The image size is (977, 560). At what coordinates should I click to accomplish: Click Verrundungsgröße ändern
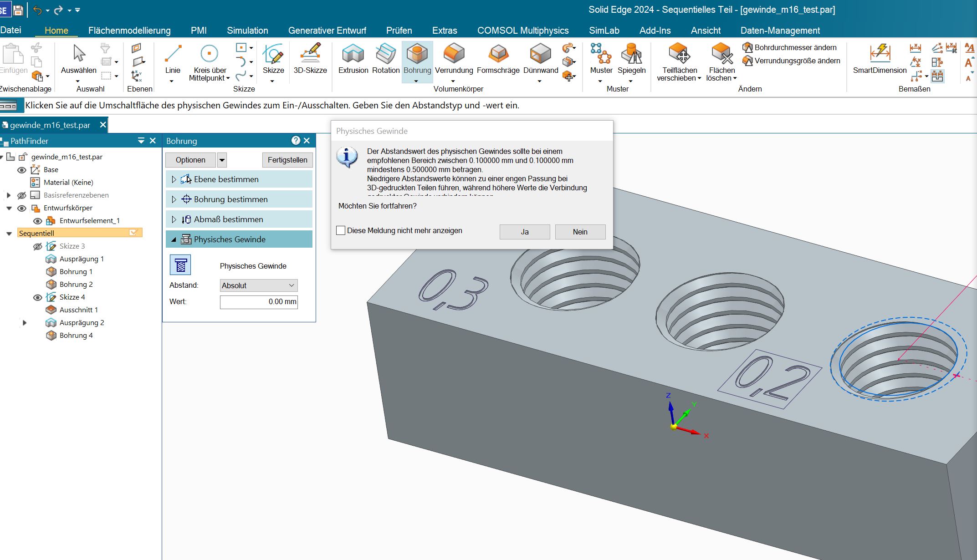[792, 61]
